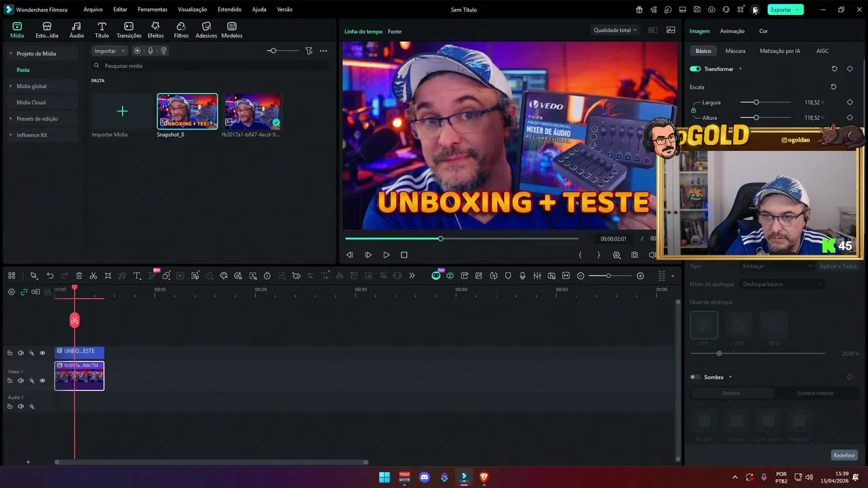This screenshot has width=868, height=488.
Task: Switch preview to Fonte view
Action: point(395,31)
